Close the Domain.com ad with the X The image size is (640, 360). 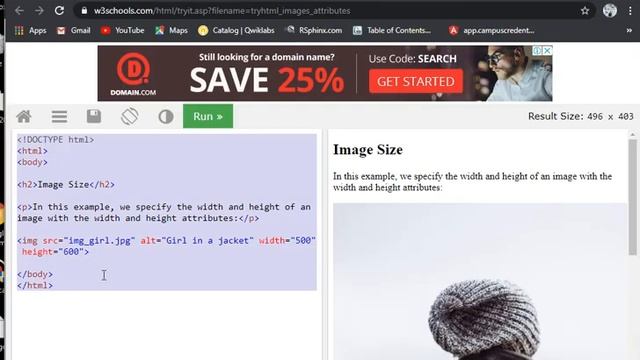[x=547, y=51]
